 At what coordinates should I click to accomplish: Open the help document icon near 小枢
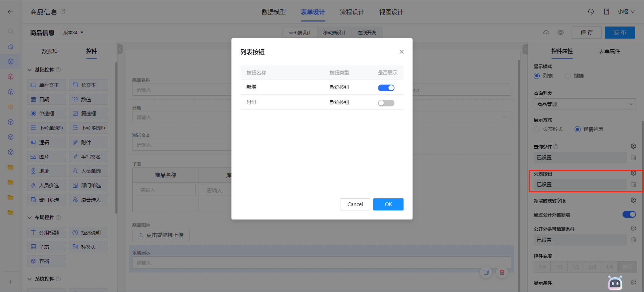606,12
